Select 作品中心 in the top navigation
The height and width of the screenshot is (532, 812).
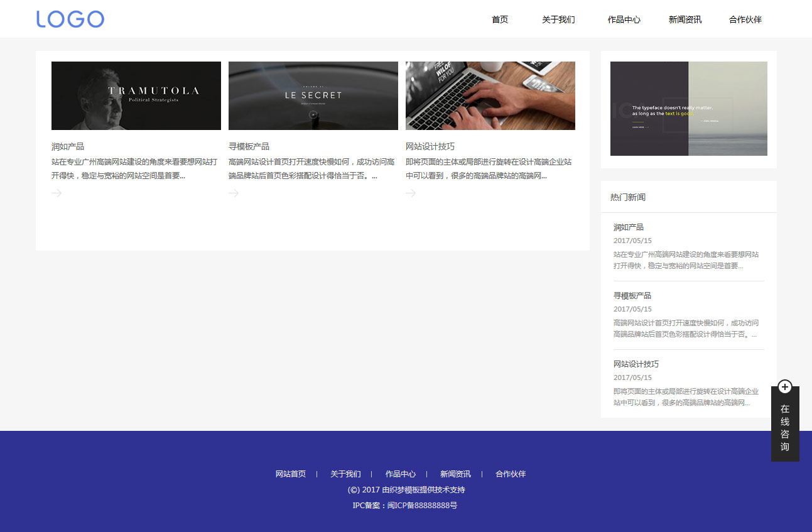click(624, 19)
